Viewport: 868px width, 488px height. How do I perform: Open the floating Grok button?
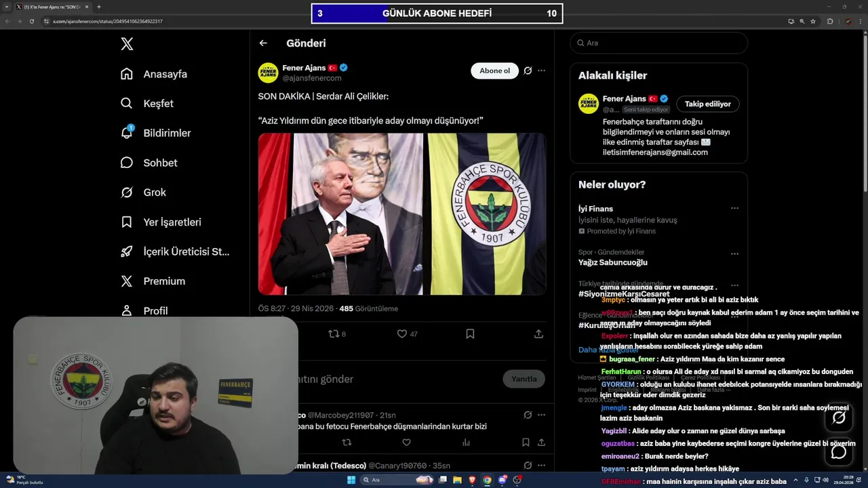tap(839, 418)
